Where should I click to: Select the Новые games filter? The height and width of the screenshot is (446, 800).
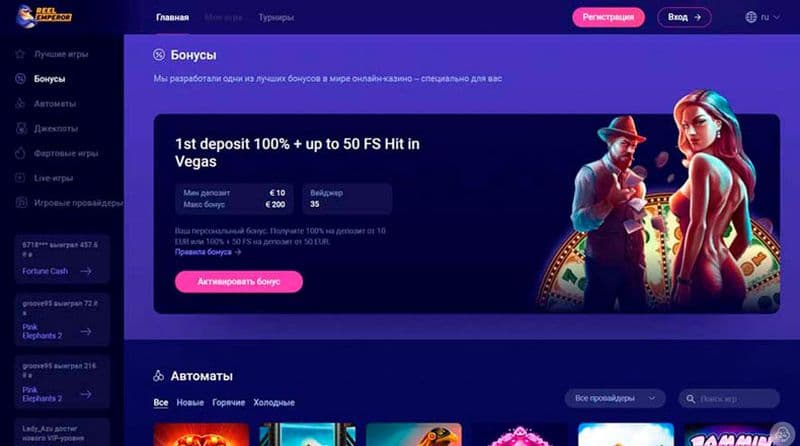(190, 403)
